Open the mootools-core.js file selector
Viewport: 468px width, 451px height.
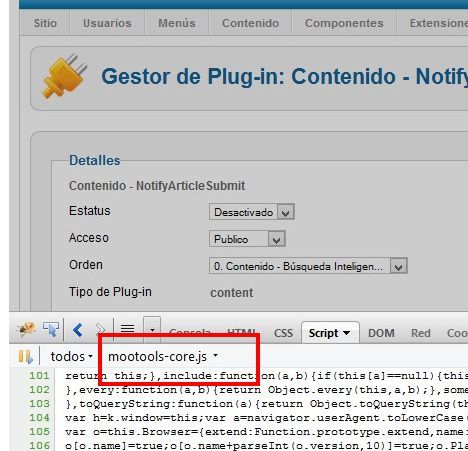[x=163, y=356]
